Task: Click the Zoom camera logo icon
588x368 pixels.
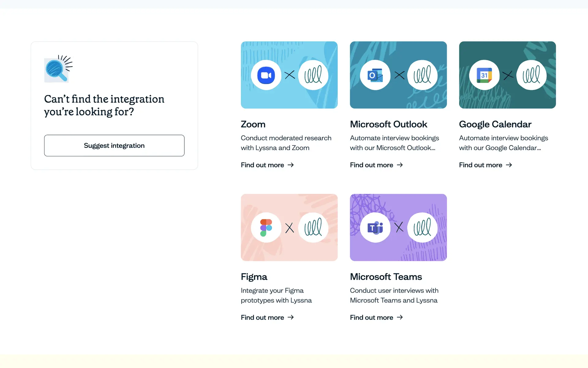Action: pos(266,75)
